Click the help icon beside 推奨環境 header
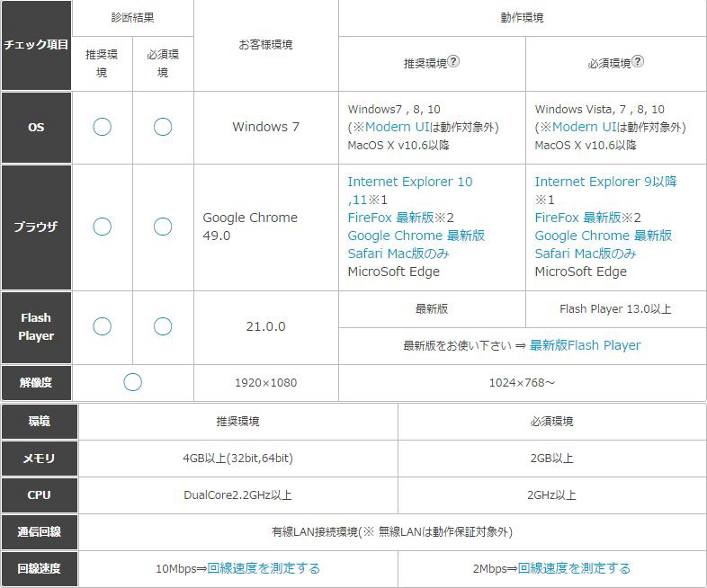 [x=453, y=62]
